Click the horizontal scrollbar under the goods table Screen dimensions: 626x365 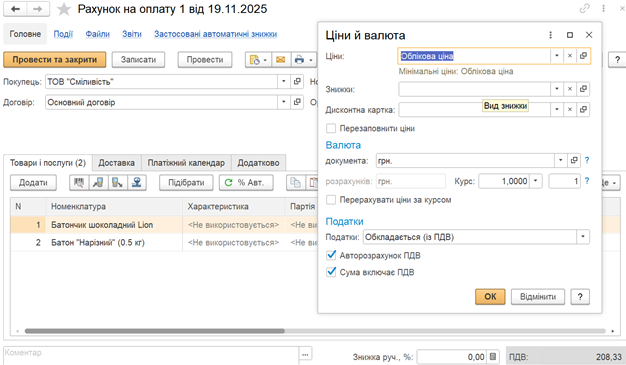click(155, 331)
